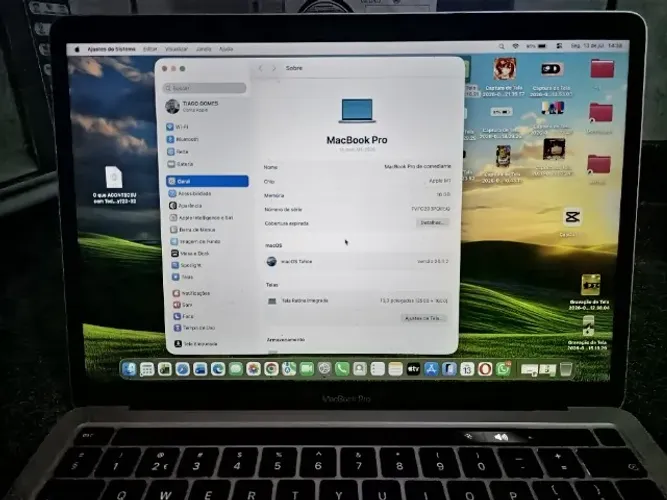Open the Editar menu
Screen dimensions: 667x500
pyautogui.click(x=150, y=49)
